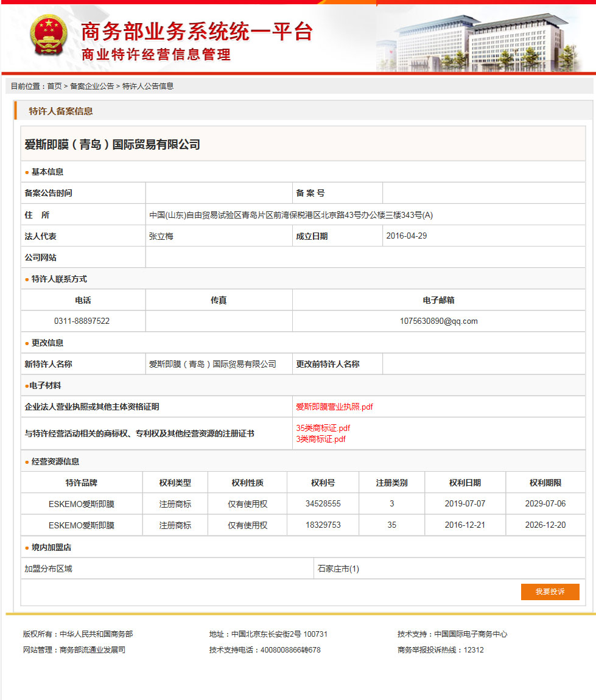
Task: Select founding date 2016-04-29
Action: point(406,236)
